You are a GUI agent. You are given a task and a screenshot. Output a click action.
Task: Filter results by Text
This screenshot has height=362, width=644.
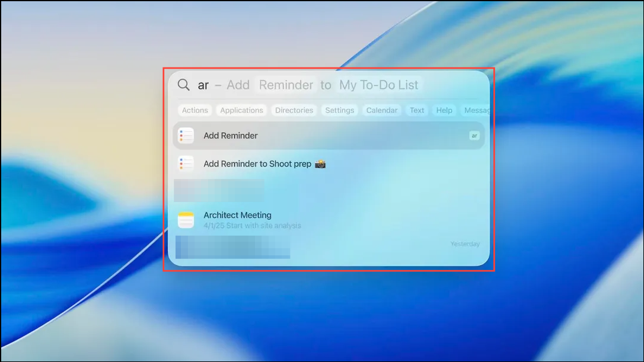tap(417, 110)
